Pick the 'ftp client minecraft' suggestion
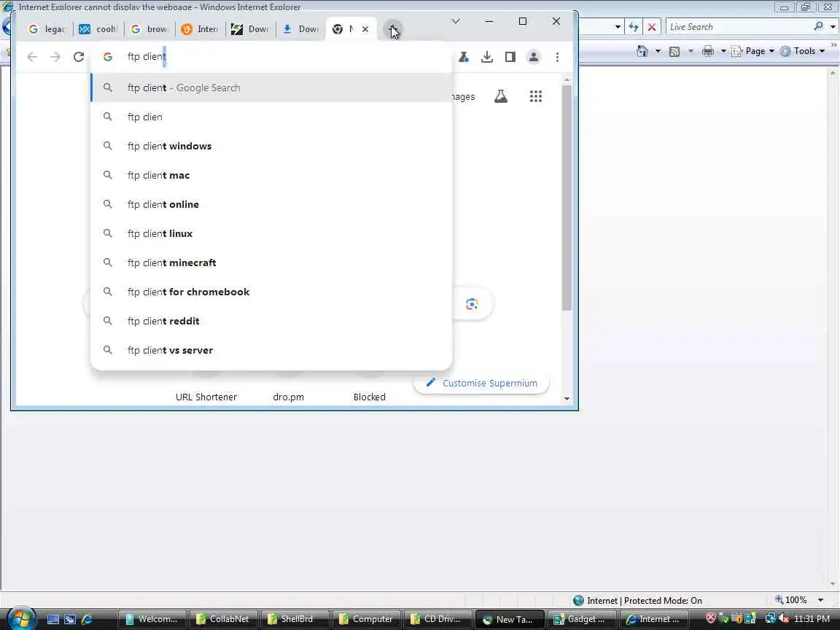The height and width of the screenshot is (630, 840). 271,263
